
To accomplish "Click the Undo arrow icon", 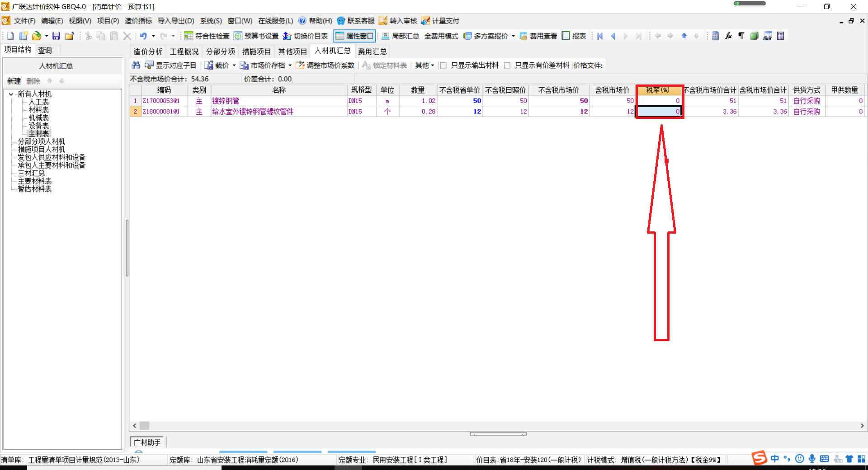I will pos(143,36).
